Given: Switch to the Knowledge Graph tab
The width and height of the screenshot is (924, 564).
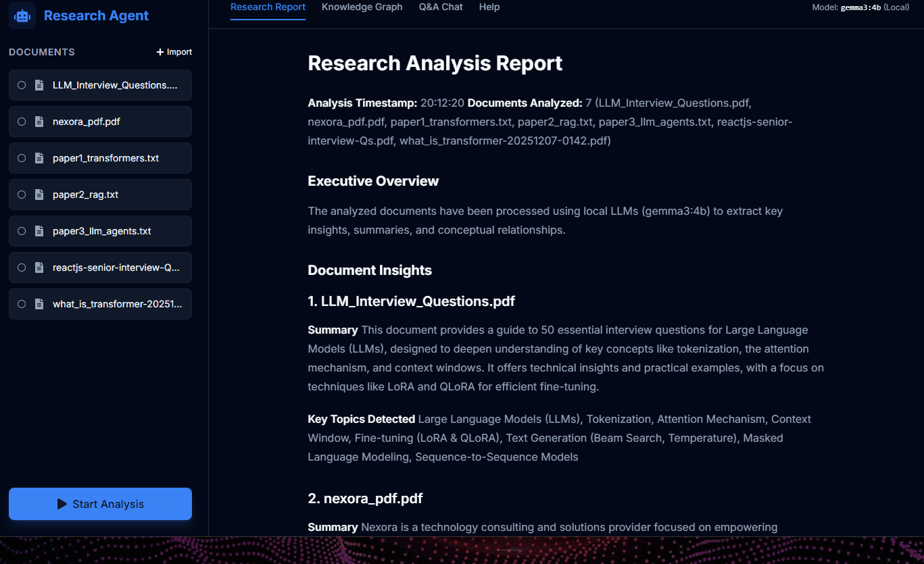Looking at the screenshot, I should tap(362, 7).
